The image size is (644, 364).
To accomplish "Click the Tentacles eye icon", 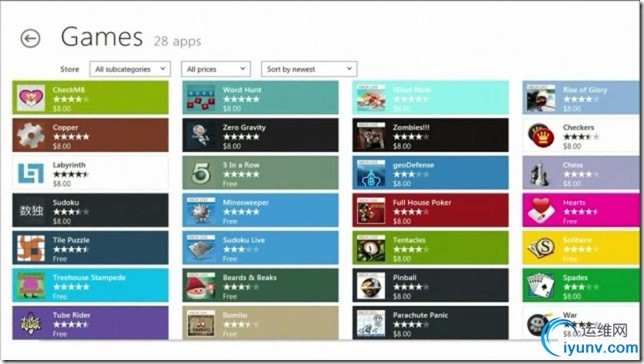I will (x=371, y=248).
